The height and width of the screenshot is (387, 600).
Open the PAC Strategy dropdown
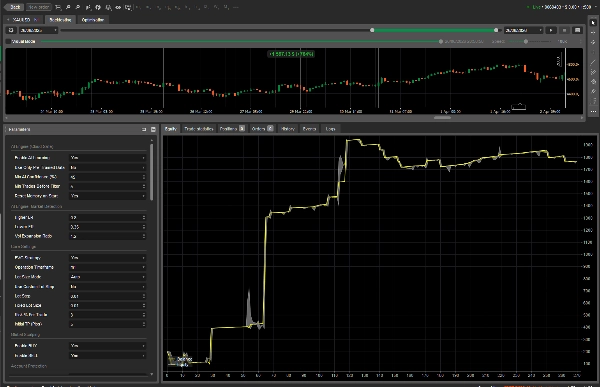[x=108, y=258]
